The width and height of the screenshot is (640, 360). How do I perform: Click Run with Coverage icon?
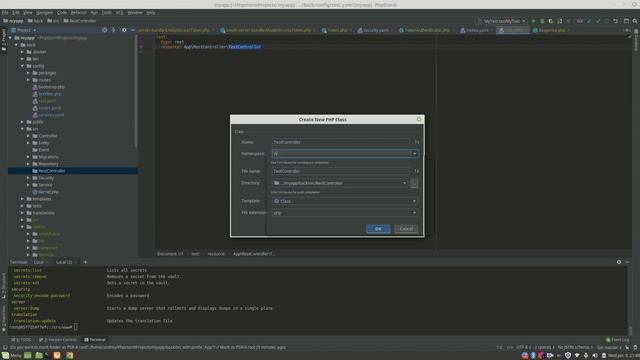pos(551,21)
